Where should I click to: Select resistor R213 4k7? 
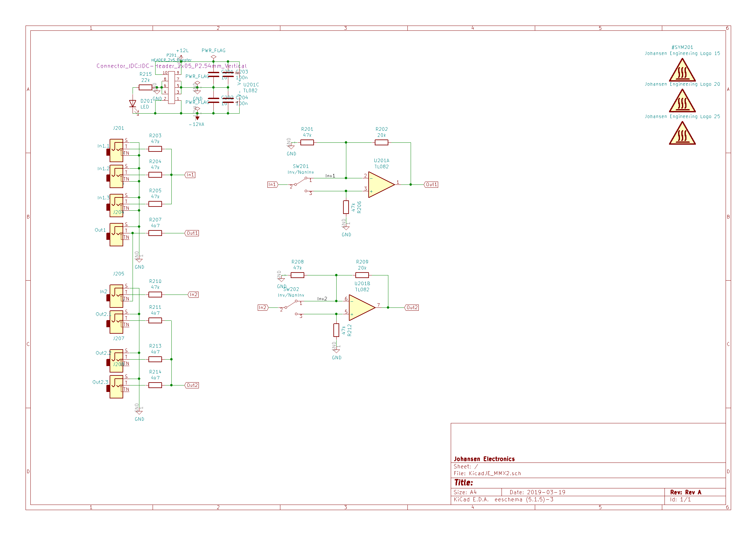(x=155, y=359)
